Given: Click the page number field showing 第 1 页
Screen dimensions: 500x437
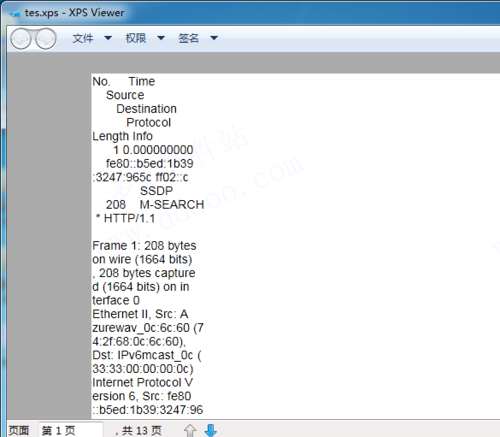Looking at the screenshot, I should 71,430.
